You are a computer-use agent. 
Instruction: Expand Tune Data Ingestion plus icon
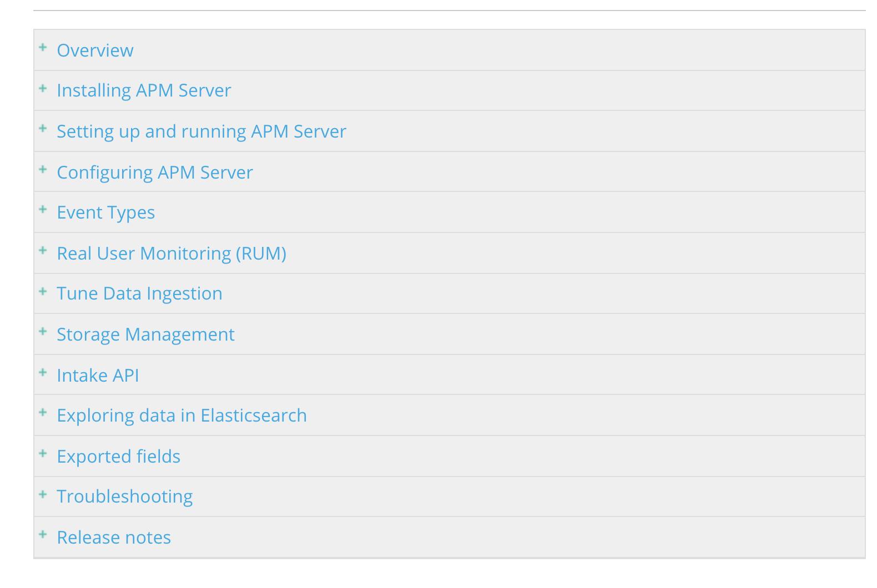click(x=43, y=291)
